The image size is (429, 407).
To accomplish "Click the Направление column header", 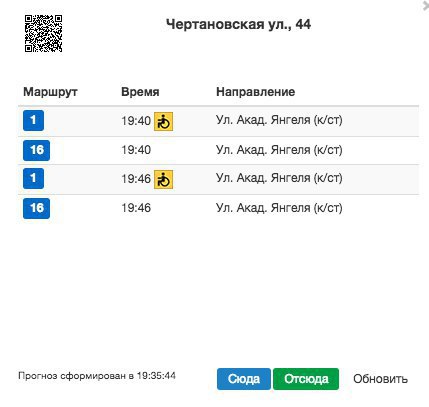I will click(256, 92).
